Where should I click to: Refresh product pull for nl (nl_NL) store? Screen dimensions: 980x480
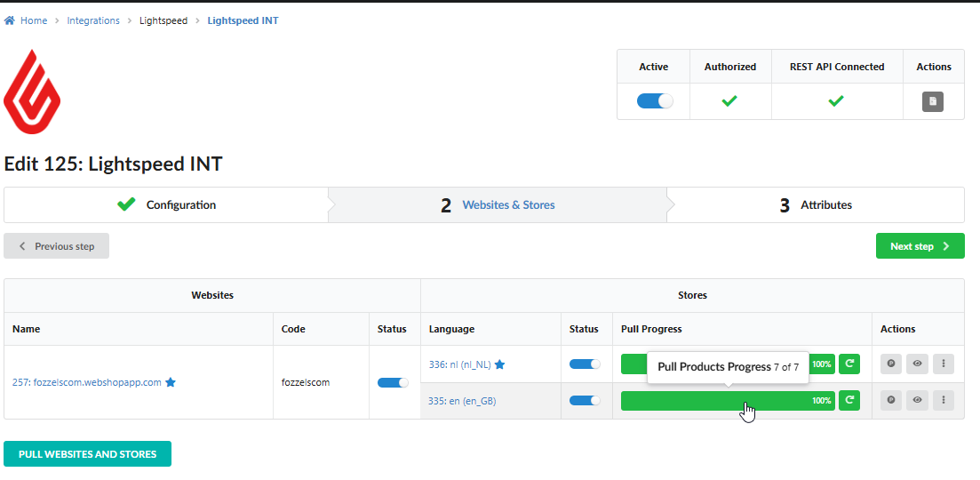[x=849, y=364]
